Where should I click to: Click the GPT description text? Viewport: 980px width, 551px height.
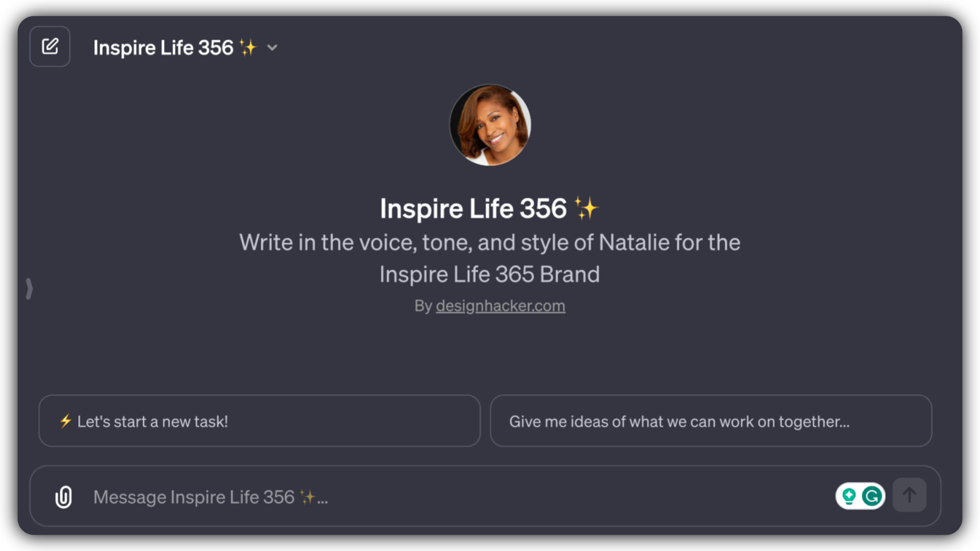pyautogui.click(x=489, y=258)
